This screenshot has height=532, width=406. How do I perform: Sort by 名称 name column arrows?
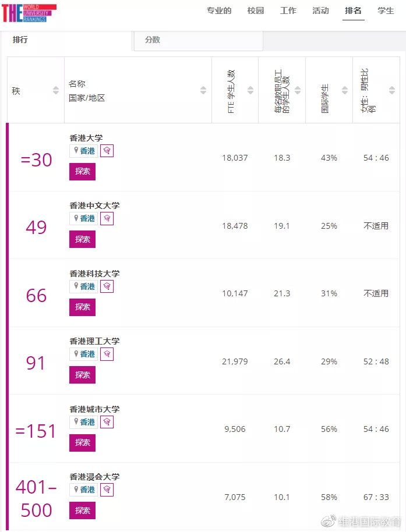tap(203, 90)
